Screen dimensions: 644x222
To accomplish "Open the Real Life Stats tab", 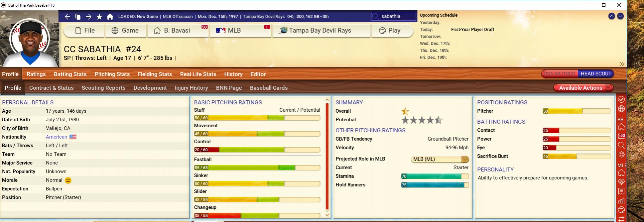I will (198, 74).
